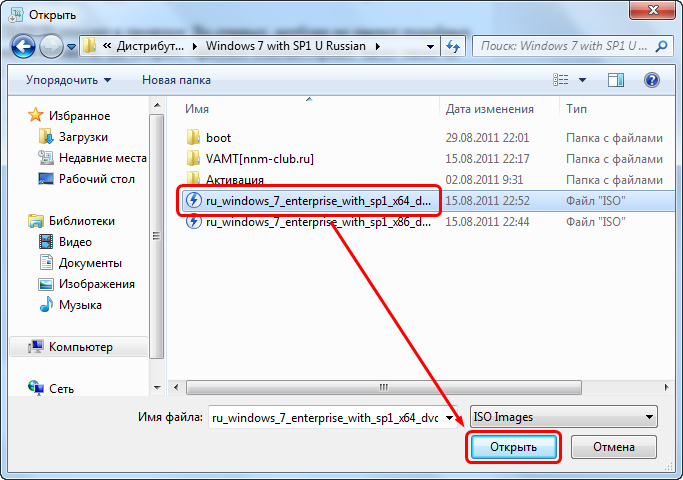The width and height of the screenshot is (683, 480).
Task: Click the Видео film icon
Action: point(46,241)
